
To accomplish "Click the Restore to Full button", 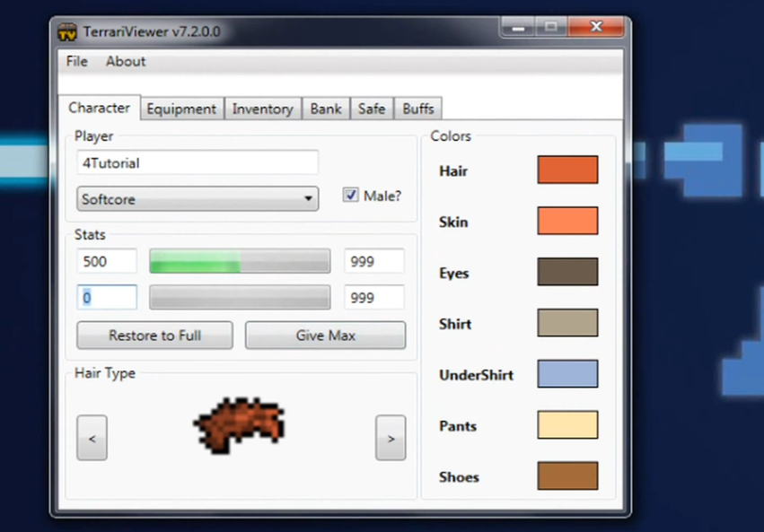I will coord(154,336).
